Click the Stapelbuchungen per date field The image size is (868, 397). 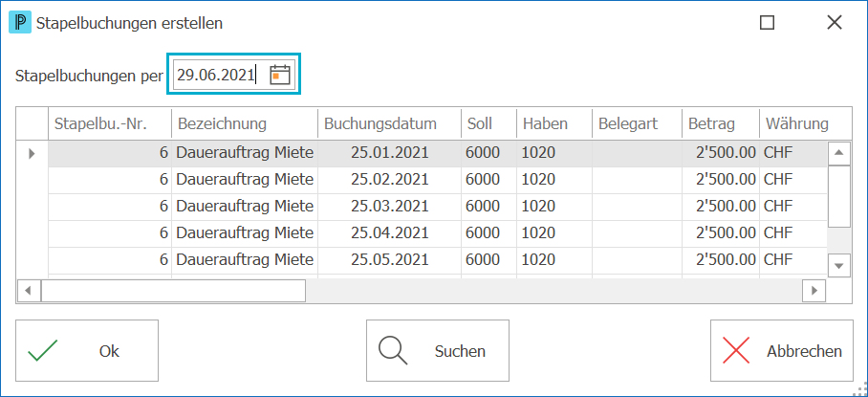point(233,75)
